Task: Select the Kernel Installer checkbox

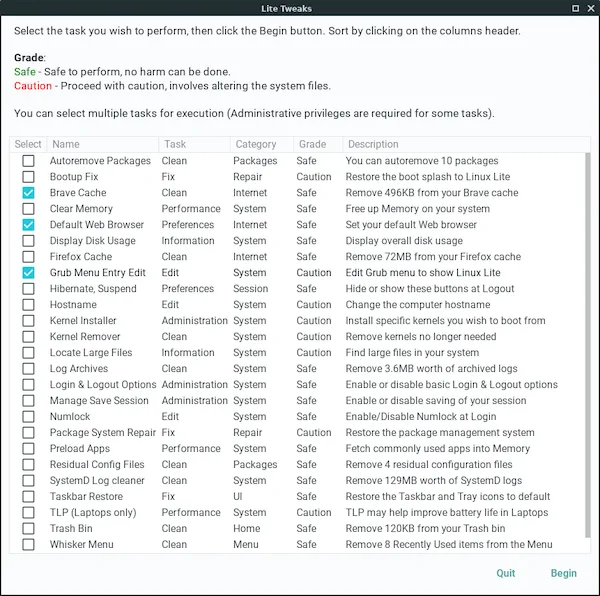Action: (x=28, y=321)
